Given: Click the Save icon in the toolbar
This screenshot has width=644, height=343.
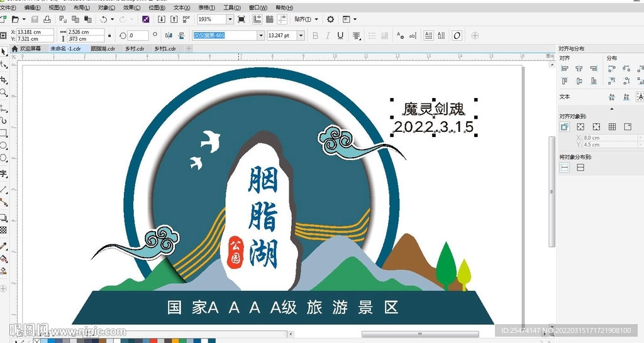Looking at the screenshot, I should pos(35,19).
